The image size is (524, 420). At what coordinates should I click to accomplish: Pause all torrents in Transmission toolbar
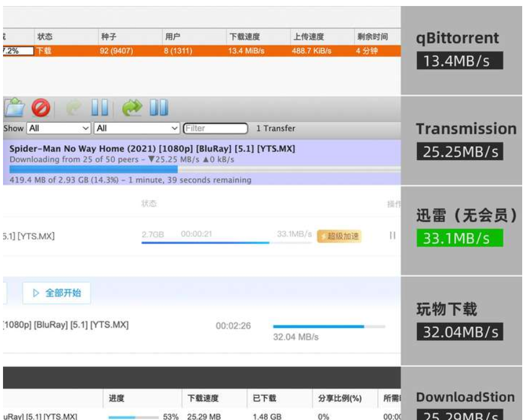coord(159,108)
